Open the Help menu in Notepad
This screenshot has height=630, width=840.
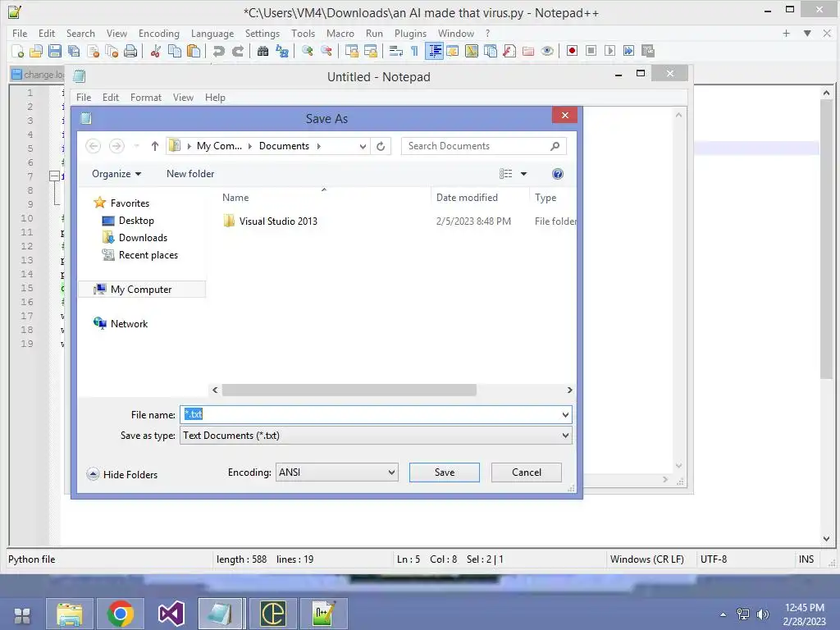(x=215, y=98)
